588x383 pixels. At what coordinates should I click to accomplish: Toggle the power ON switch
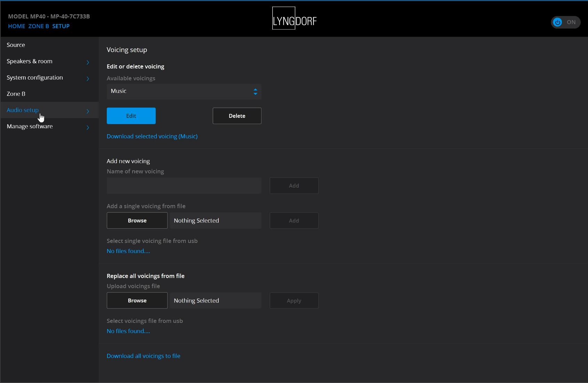click(x=565, y=22)
